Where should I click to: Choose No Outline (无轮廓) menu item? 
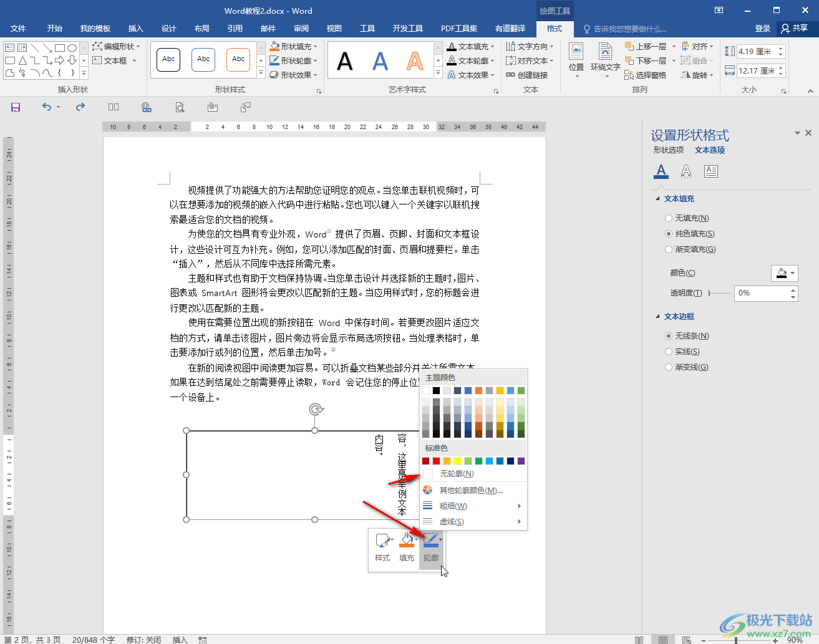473,474
